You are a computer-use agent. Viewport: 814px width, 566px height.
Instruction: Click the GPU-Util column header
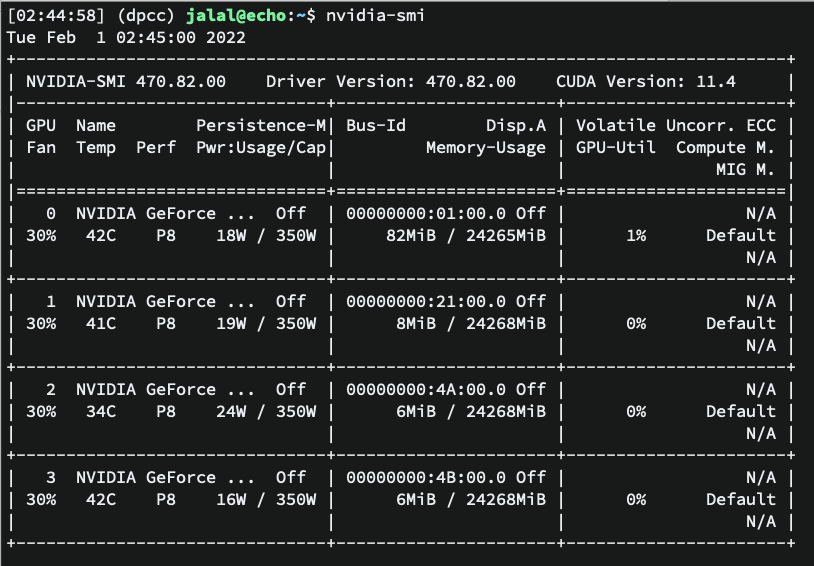pos(616,147)
